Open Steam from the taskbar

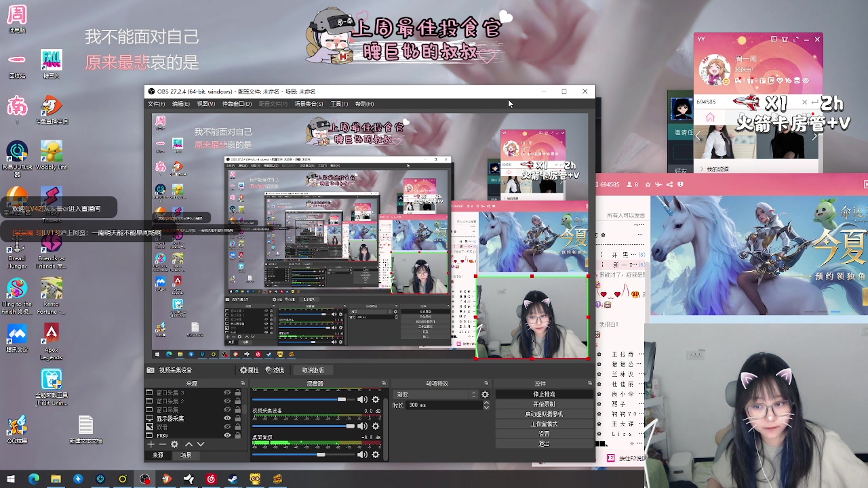(233, 479)
